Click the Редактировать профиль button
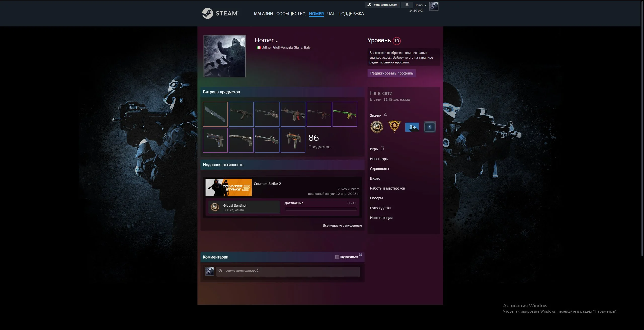Image resolution: width=644 pixels, height=330 pixels. click(x=391, y=73)
